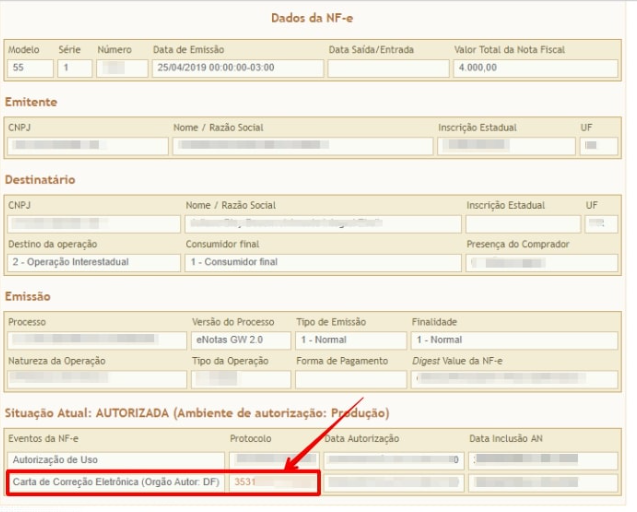Click the Versão do Processo field
This screenshot has width=637, height=512.
point(240,340)
